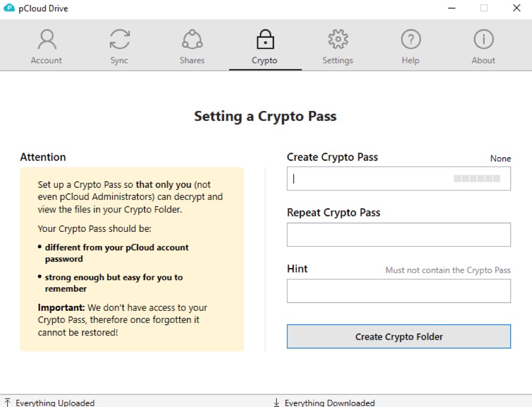Screen dimensions: 532x407
Task: Select the Crypto padlock icon
Action: [x=265, y=40]
